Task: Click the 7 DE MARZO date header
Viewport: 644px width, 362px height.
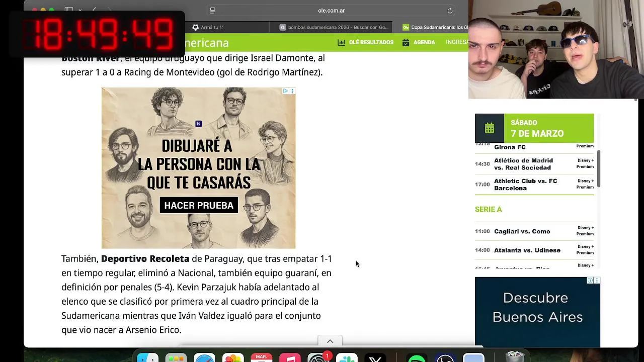Action: click(537, 134)
